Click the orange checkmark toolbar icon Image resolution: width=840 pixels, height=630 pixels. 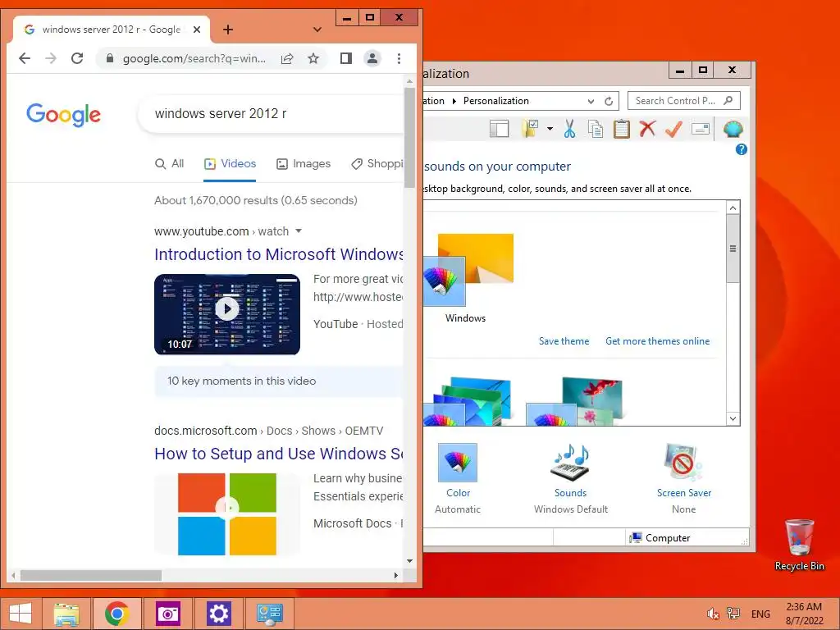(674, 129)
